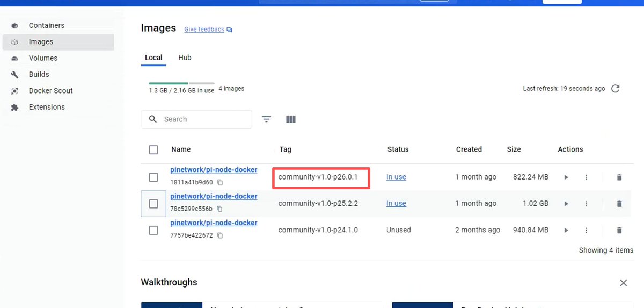644x308 pixels.
Task: Click the Extensions puzzle icon
Action: click(x=14, y=108)
